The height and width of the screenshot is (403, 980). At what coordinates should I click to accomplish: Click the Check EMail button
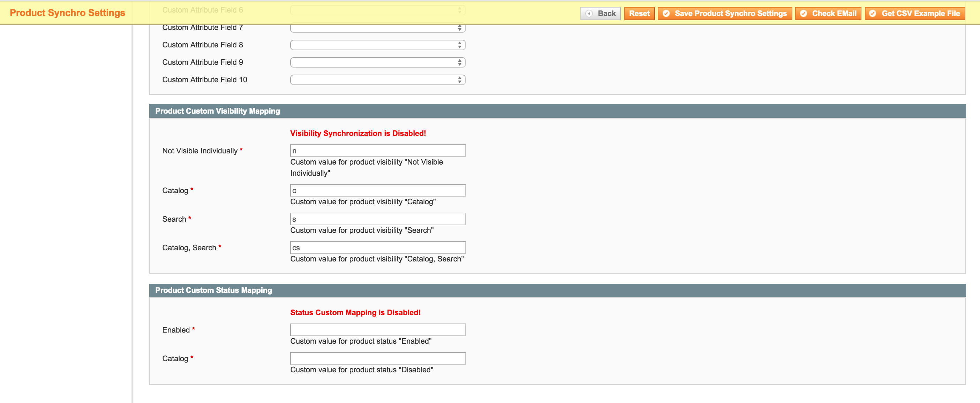click(828, 14)
